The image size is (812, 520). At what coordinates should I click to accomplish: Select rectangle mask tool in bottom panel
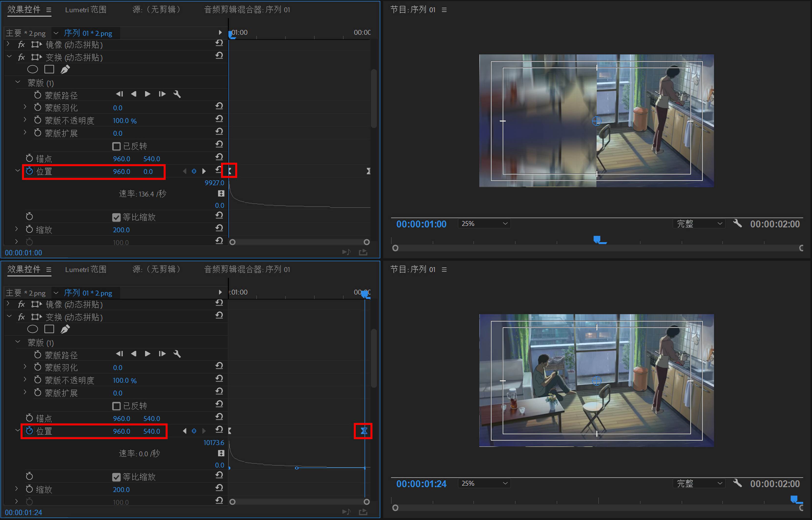pos(49,329)
